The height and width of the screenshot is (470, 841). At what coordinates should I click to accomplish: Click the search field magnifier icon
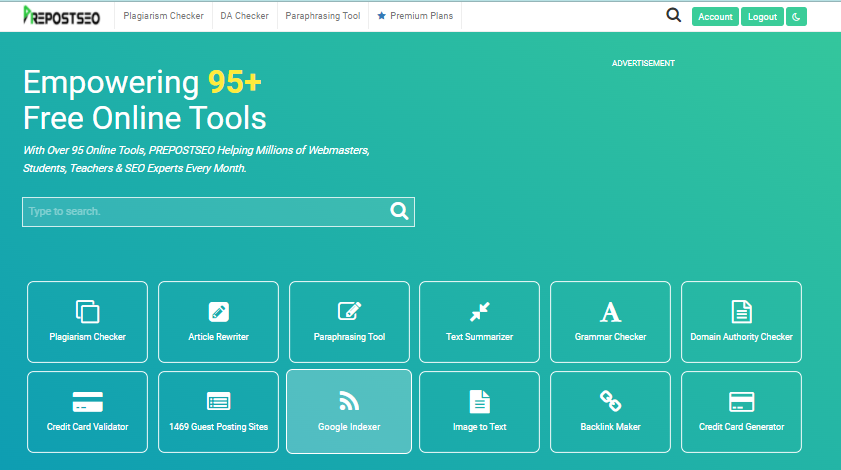point(399,211)
